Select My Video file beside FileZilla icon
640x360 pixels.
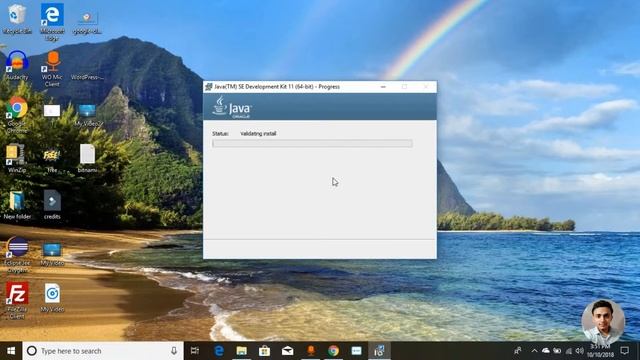click(52, 298)
